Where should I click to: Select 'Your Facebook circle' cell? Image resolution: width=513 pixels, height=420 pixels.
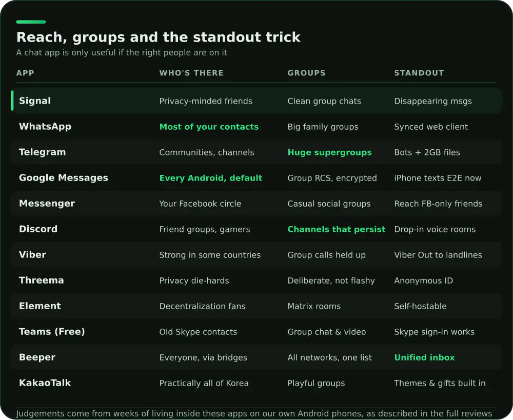coord(200,204)
